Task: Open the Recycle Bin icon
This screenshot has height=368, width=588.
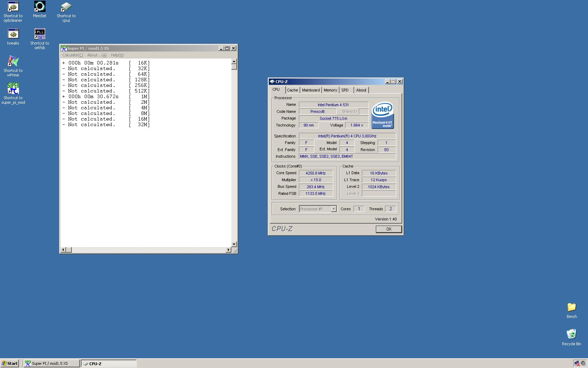Action: pyautogui.click(x=572, y=338)
